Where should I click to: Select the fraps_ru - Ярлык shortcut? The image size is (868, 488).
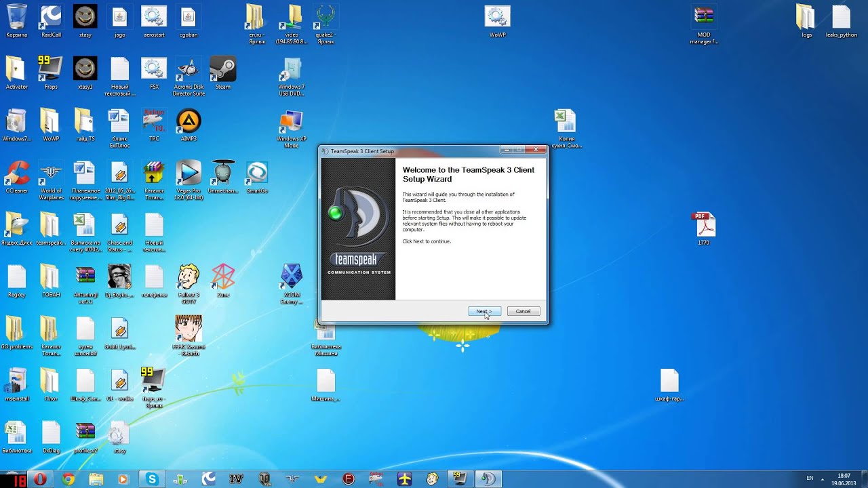(x=154, y=389)
